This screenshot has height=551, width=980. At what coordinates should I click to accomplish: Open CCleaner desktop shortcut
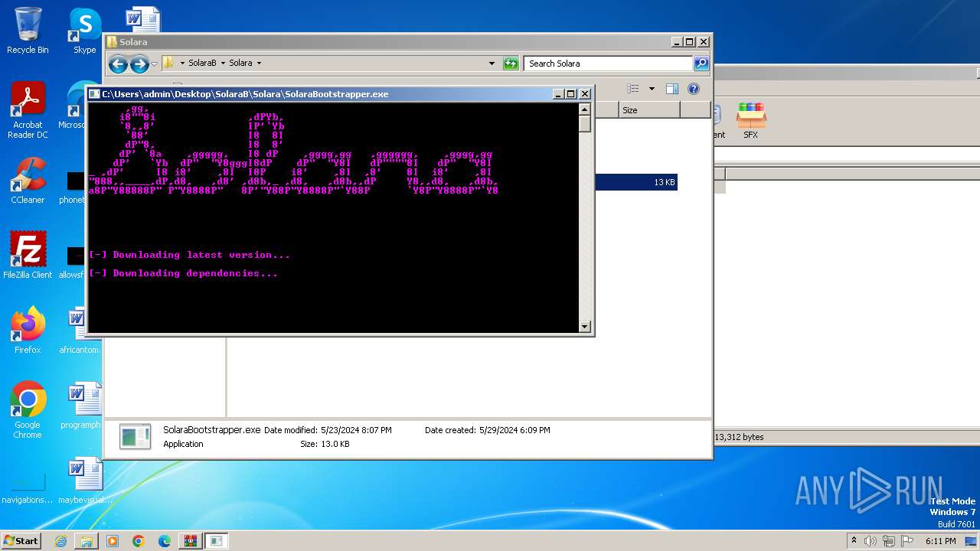coord(28,181)
